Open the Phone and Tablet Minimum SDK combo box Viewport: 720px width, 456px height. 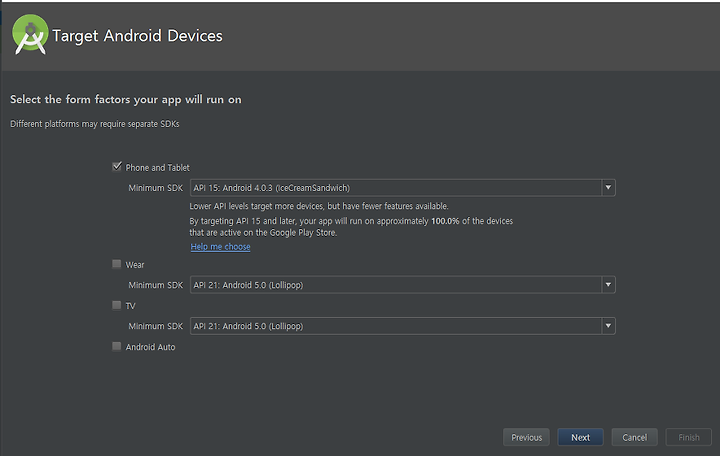point(402,188)
